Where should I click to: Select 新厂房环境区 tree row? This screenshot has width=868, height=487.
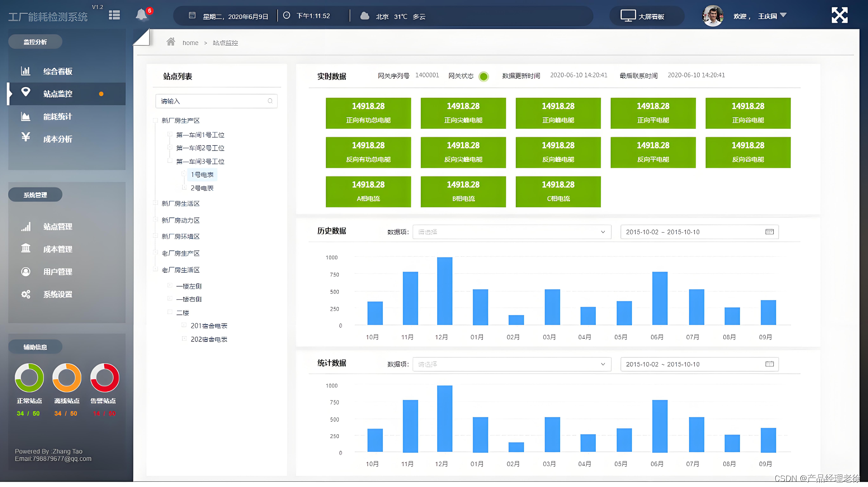(181, 236)
